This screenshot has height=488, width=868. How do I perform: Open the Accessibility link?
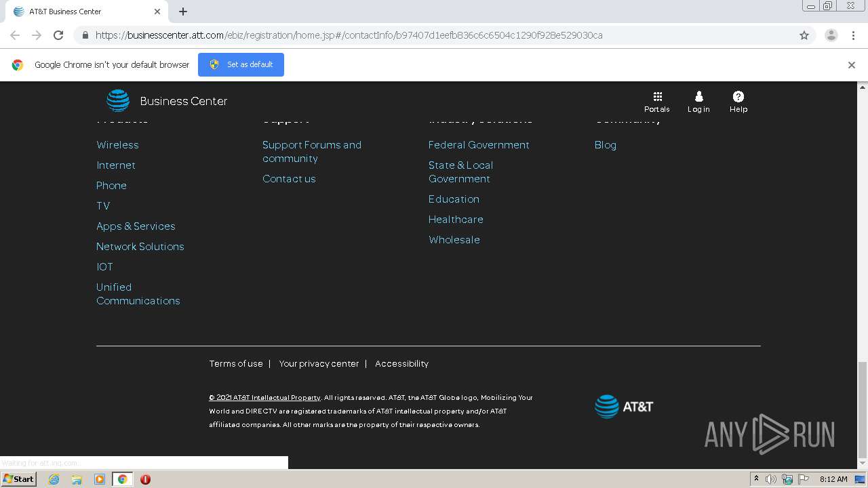tap(401, 364)
